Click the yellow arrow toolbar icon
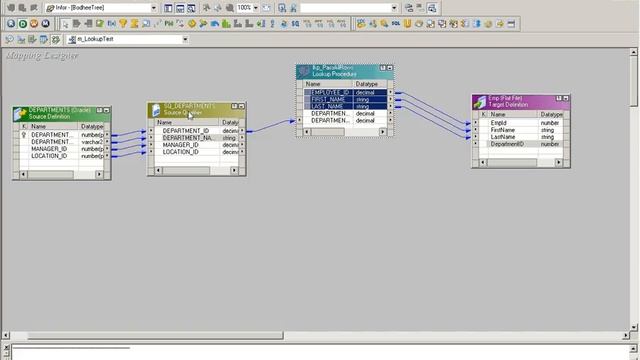Image resolution: width=640 pixels, height=360 pixels. pyautogui.click(x=500, y=24)
